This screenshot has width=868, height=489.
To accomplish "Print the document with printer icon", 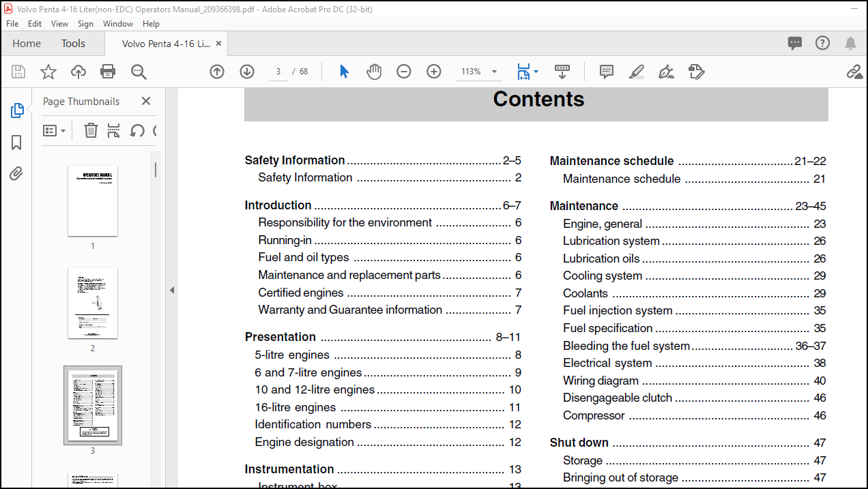I will click(x=108, y=72).
